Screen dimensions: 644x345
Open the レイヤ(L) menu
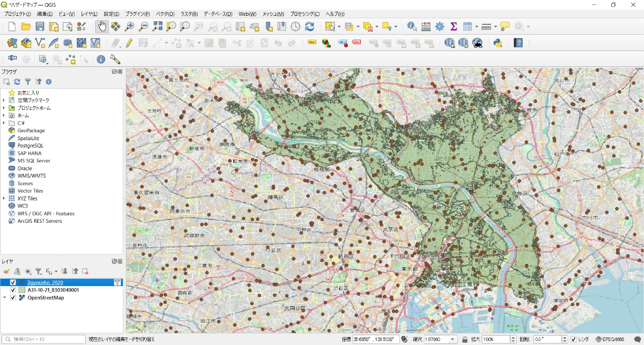(89, 14)
